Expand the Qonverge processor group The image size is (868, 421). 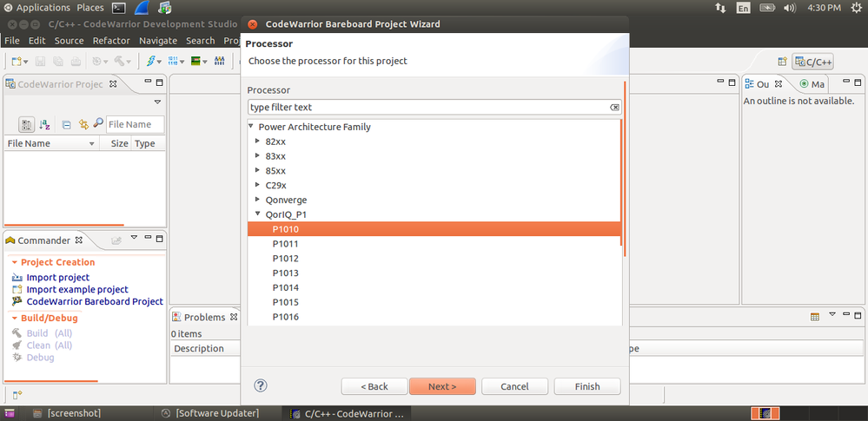tap(257, 199)
